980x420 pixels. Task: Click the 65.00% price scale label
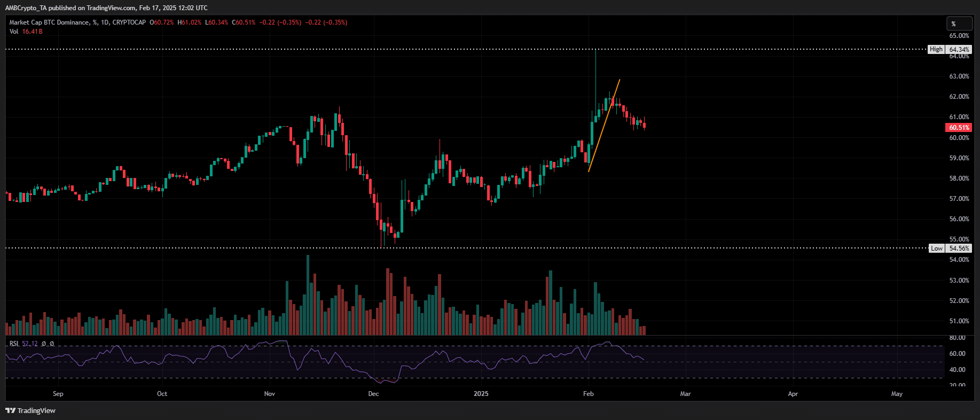(959, 36)
